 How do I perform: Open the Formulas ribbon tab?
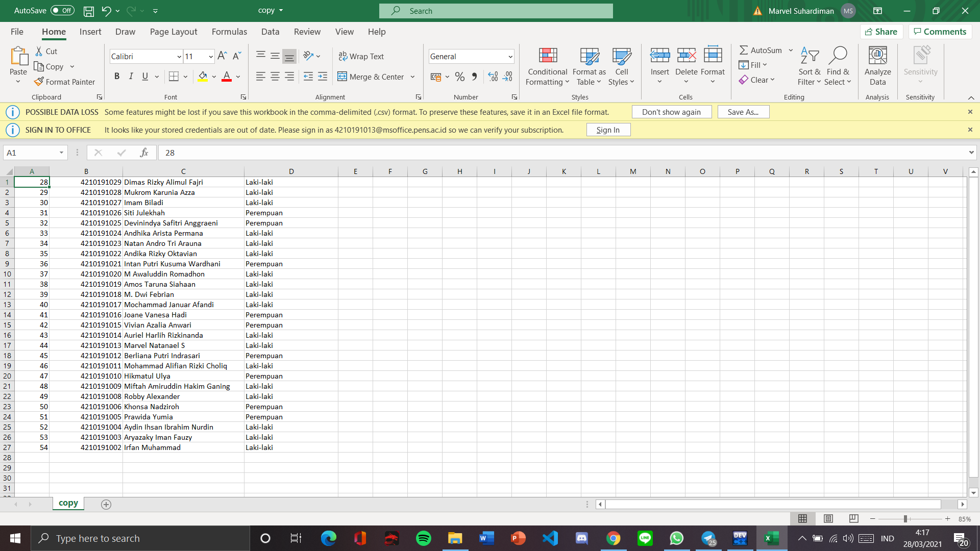(229, 32)
